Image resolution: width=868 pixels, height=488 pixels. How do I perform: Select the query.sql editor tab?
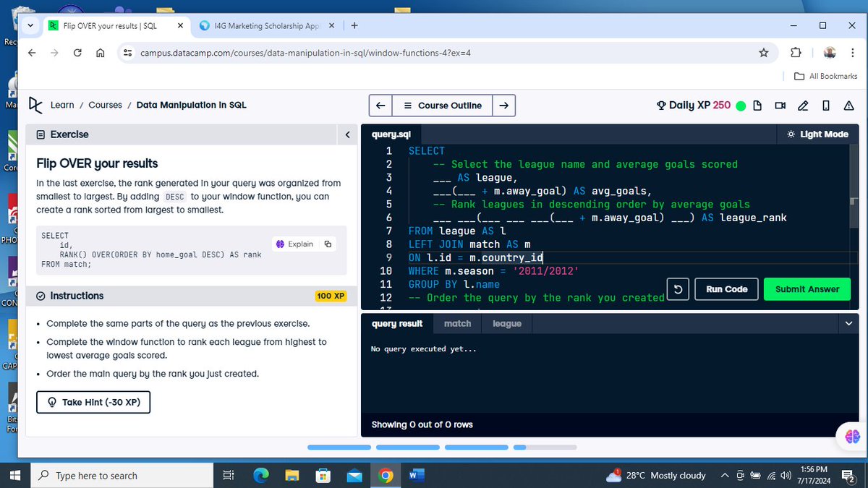391,134
